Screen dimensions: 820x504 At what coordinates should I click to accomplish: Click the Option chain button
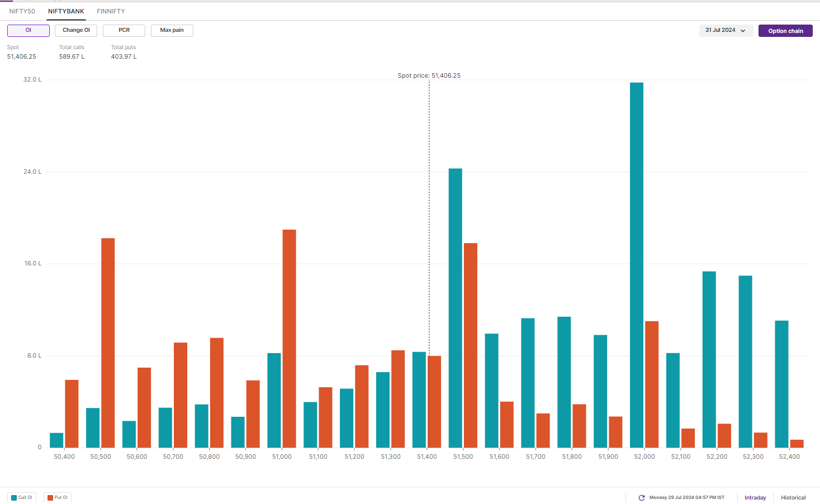[785, 31]
